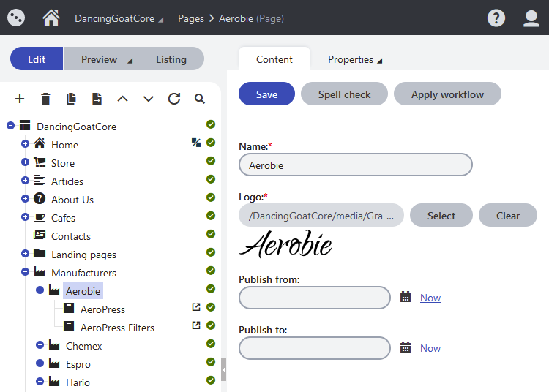Select Contacts page in the tree

(x=71, y=236)
